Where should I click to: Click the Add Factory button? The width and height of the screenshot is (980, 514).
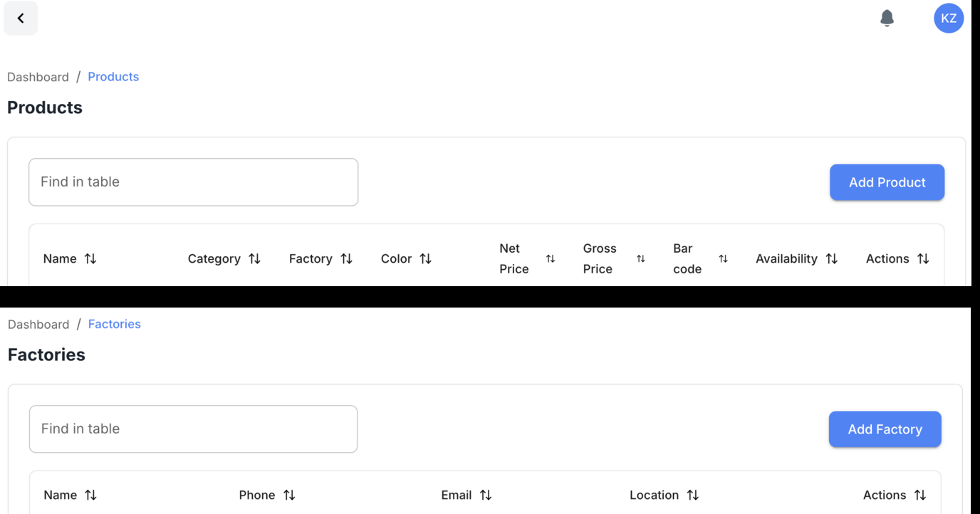click(x=885, y=429)
